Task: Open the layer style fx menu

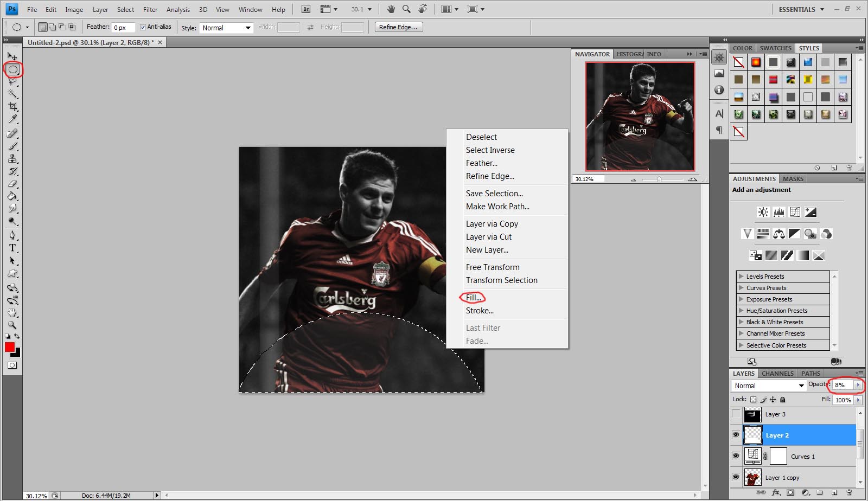Action: point(776,492)
